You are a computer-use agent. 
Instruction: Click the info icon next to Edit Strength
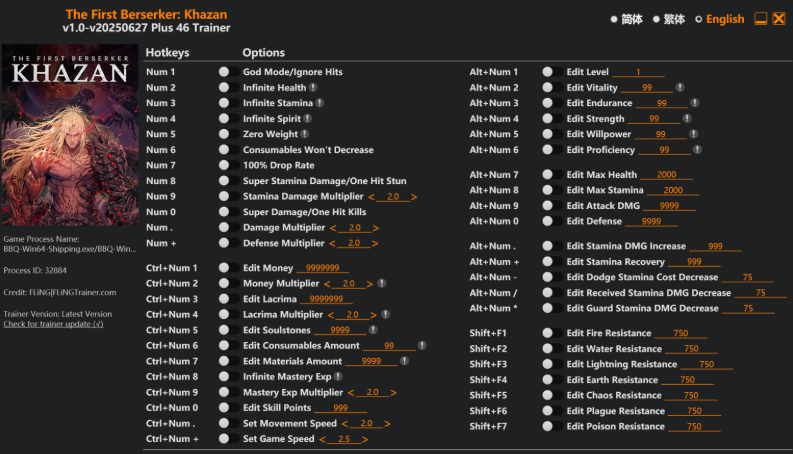click(687, 118)
